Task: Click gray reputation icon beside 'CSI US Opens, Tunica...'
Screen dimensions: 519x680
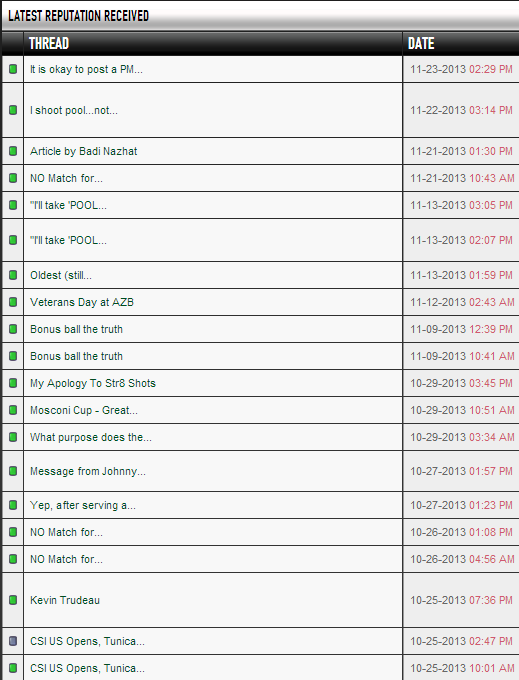Action: pos(13,641)
